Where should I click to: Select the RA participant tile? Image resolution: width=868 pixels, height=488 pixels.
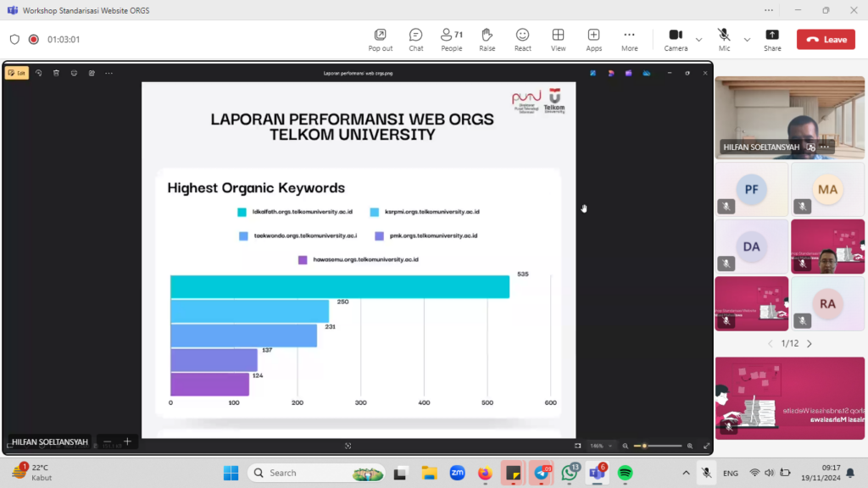[827, 304]
